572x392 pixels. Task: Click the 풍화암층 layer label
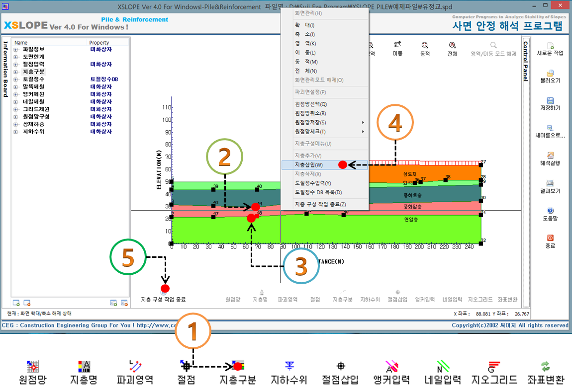coord(412,207)
